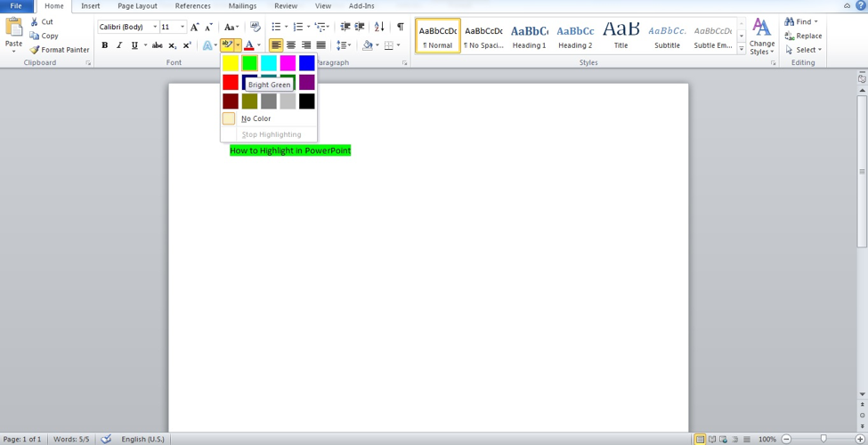Screen dimensions: 868x445
Task: Open the File tab
Action: click(x=16, y=6)
